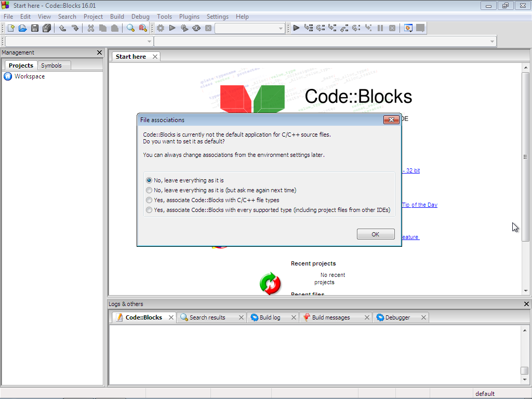Click the Stop debugger icon
This screenshot has width=532, height=399.
coord(392,28)
